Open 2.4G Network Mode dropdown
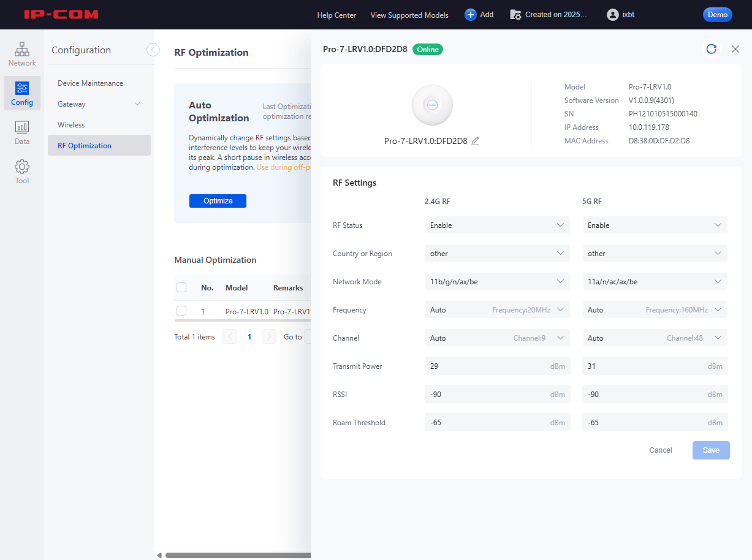Screen dimensions: 752x560 tap(498, 282)
